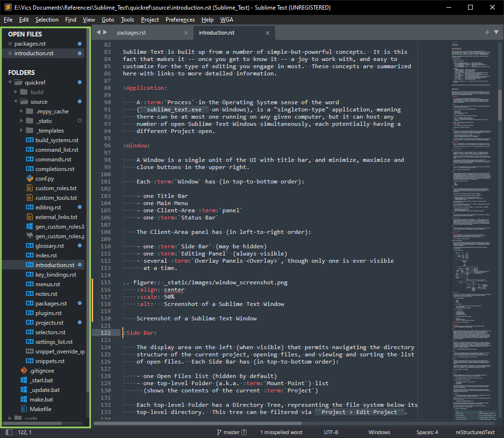
Task: Open glossary.rst from the sidebar tree
Action: click(x=49, y=246)
